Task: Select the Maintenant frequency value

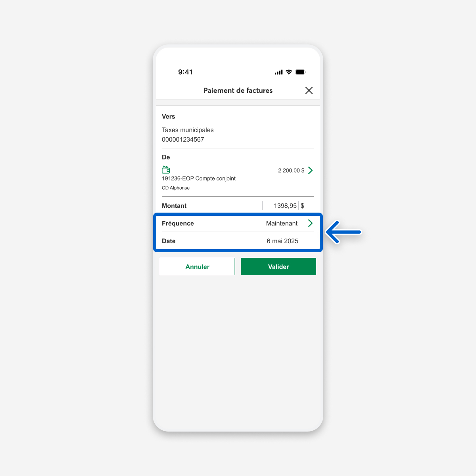Action: [282, 223]
